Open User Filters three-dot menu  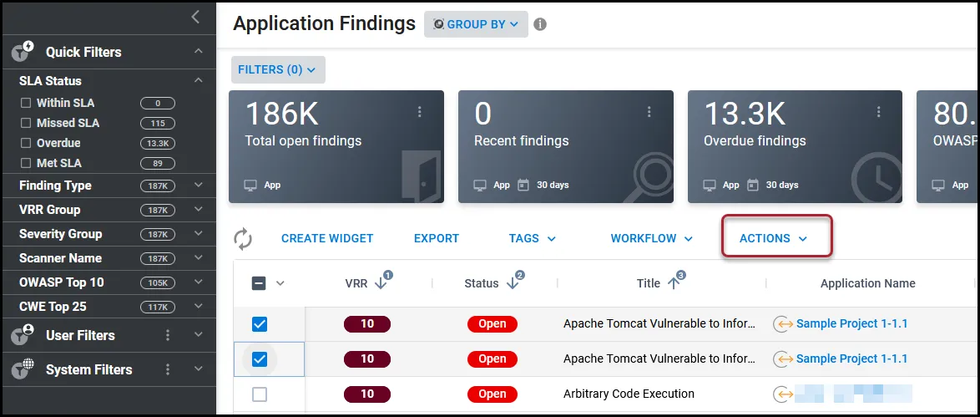[168, 336]
